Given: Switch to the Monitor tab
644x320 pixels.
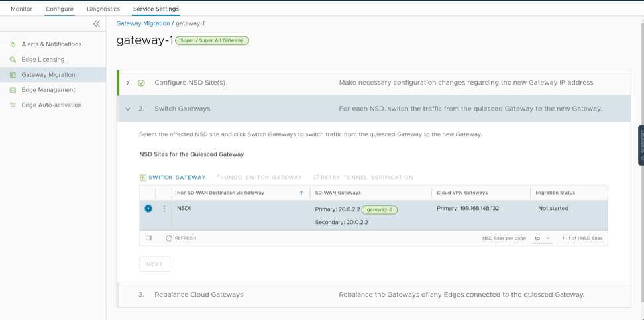Looking at the screenshot, I should [x=21, y=9].
